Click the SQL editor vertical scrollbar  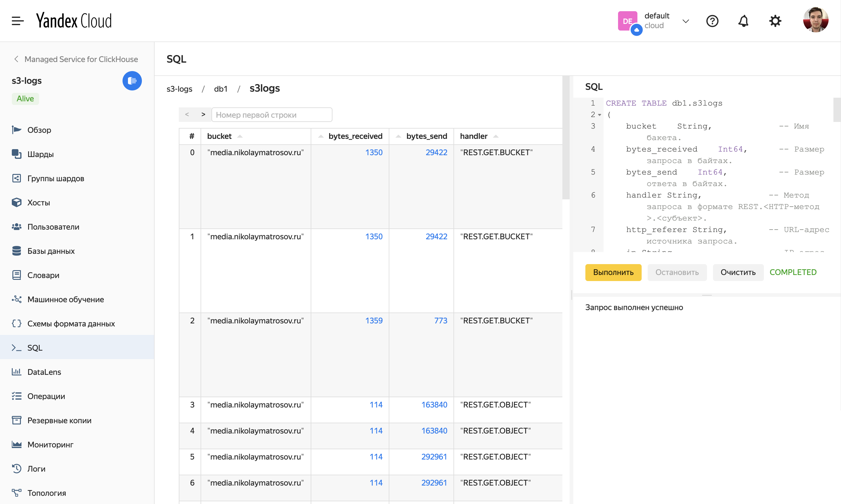click(x=836, y=109)
